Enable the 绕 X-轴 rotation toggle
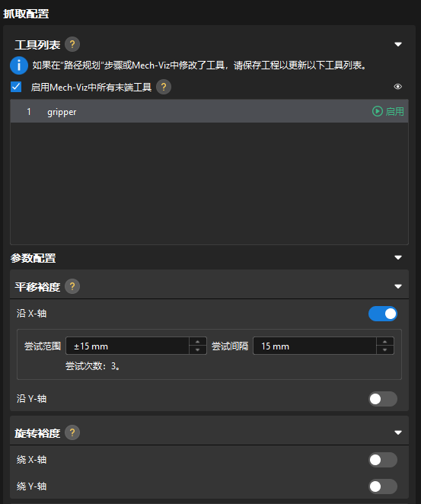The image size is (421, 504). pyautogui.click(x=383, y=460)
